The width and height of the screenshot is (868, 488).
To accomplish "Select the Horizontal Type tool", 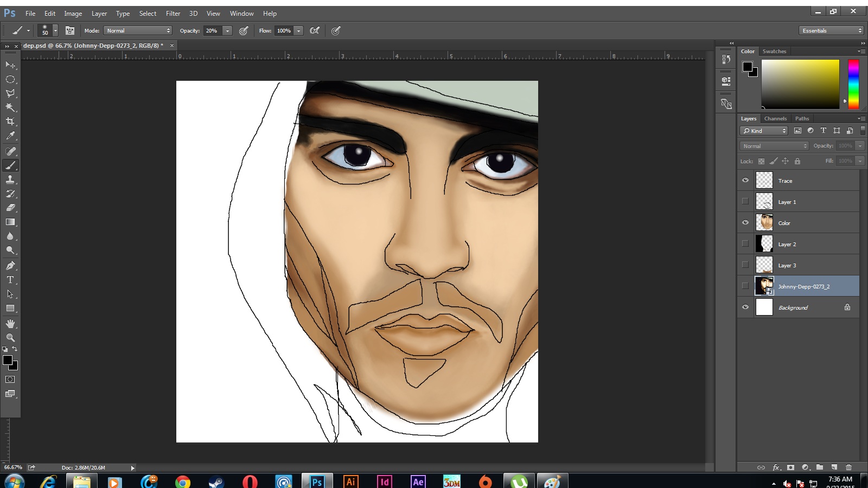I will point(10,280).
